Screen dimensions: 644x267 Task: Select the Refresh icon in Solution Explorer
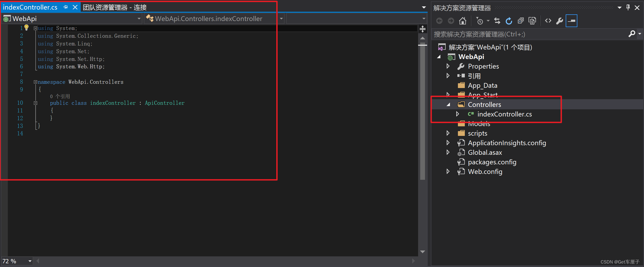pyautogui.click(x=509, y=20)
